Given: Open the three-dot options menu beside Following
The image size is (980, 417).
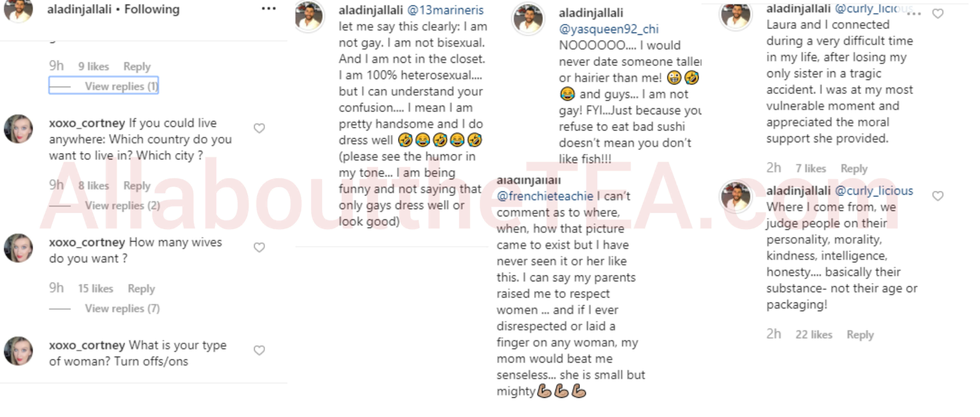Looking at the screenshot, I should pos(269,8).
